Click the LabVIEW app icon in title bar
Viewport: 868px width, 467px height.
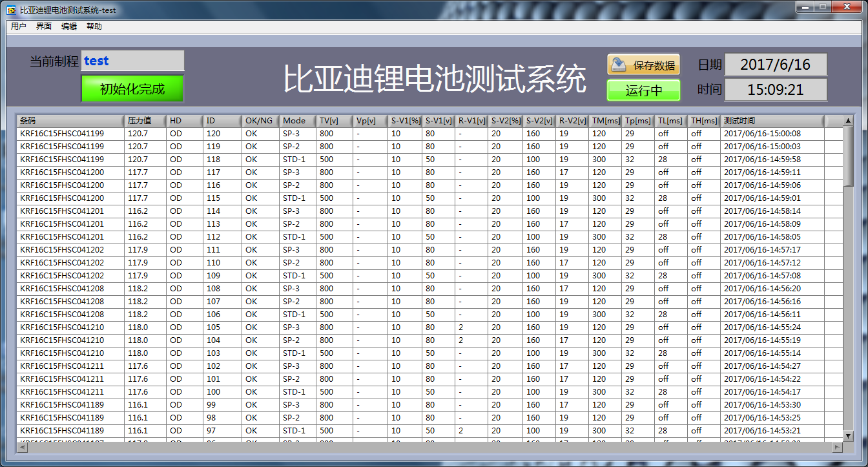11,10
